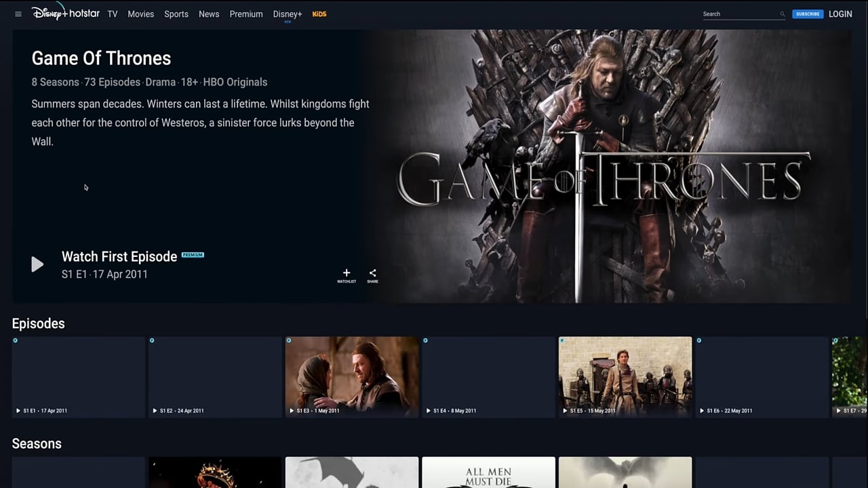This screenshot has width=868, height=488.
Task: Click the Episodes heading
Action: point(38,323)
